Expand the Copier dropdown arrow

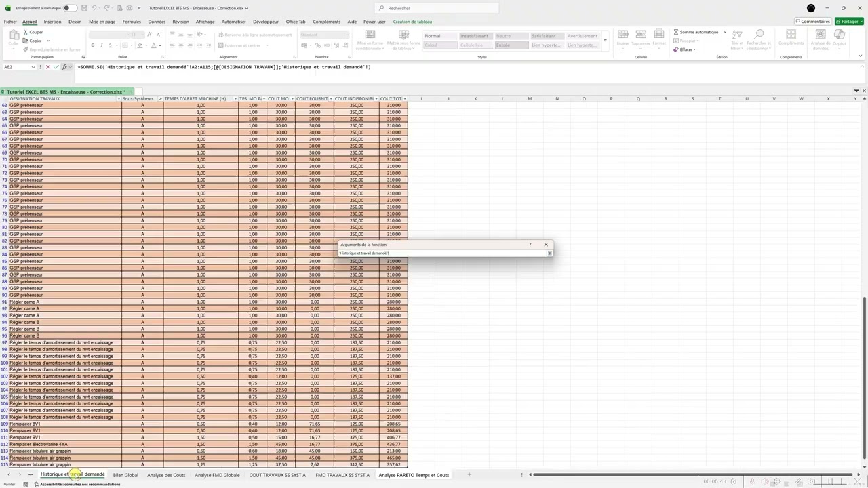[x=48, y=41]
